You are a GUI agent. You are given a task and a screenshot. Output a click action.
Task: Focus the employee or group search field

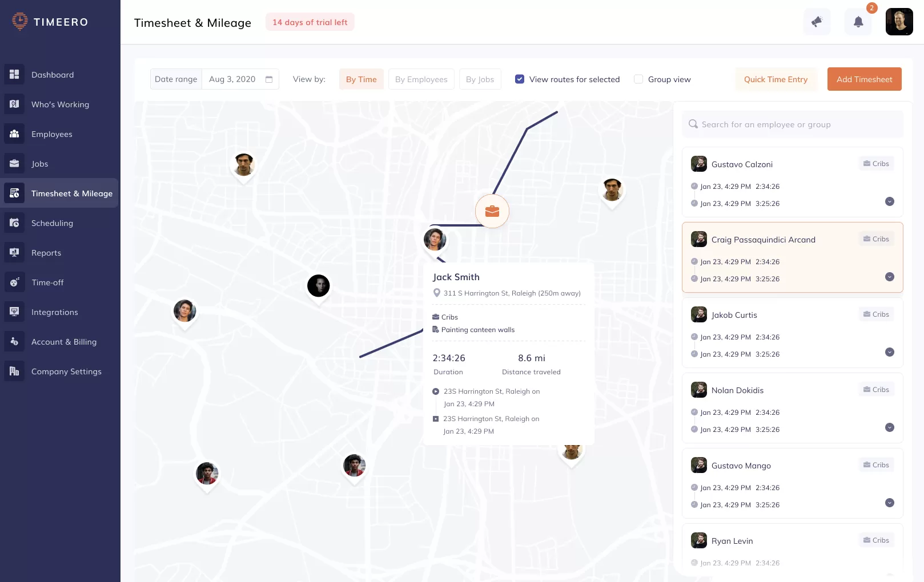(793, 124)
